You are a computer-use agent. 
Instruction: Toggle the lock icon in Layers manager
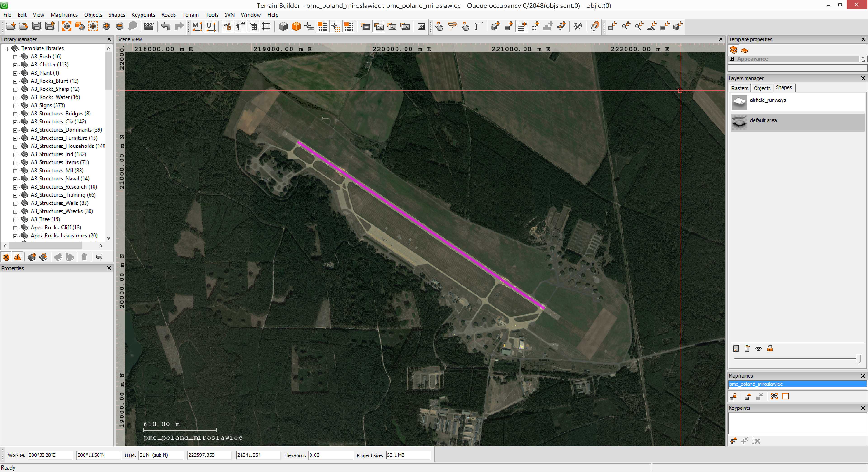[x=770, y=349]
